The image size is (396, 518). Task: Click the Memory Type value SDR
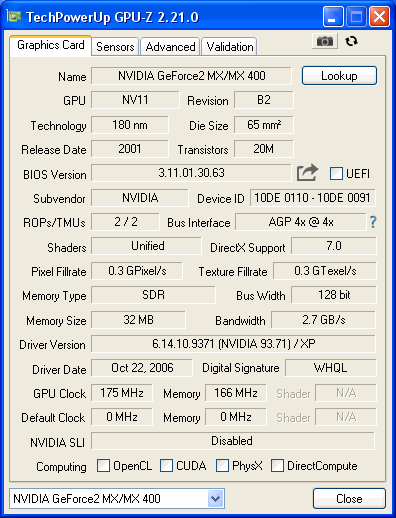(153, 295)
